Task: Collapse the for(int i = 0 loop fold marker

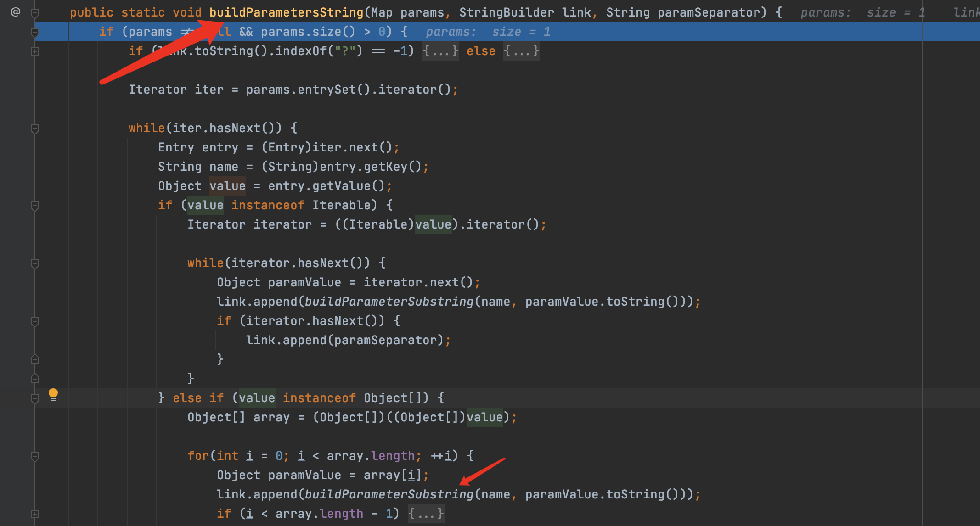Action: [x=35, y=456]
